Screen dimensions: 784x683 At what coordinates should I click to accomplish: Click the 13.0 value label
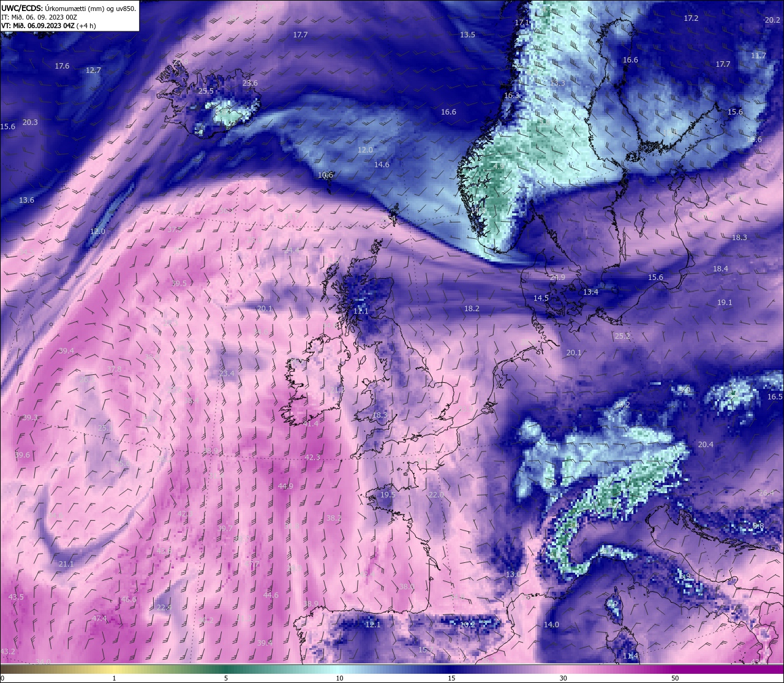513,575
